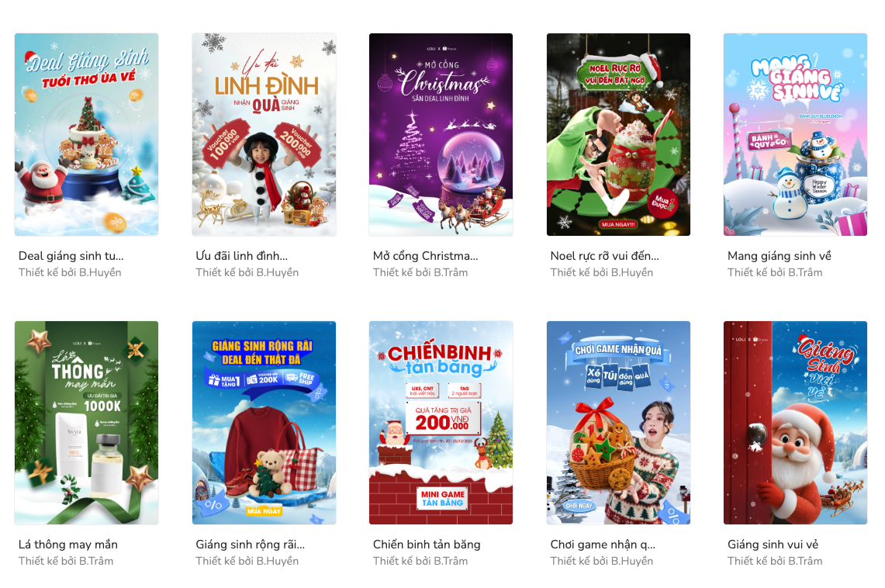Click the 'Lá thông may mắn' title
The width and height of the screenshot is (885, 588).
coord(68,545)
